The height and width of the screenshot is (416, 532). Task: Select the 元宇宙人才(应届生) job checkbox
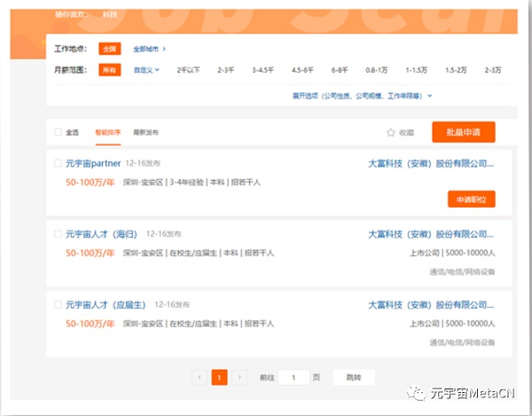click(x=59, y=306)
